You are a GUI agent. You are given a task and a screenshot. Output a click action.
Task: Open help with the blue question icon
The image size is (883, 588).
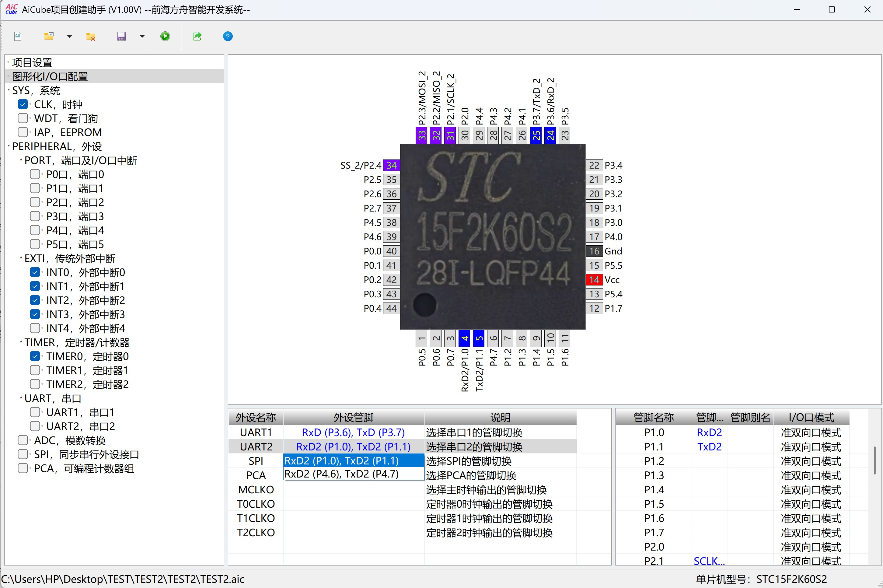[x=228, y=37]
